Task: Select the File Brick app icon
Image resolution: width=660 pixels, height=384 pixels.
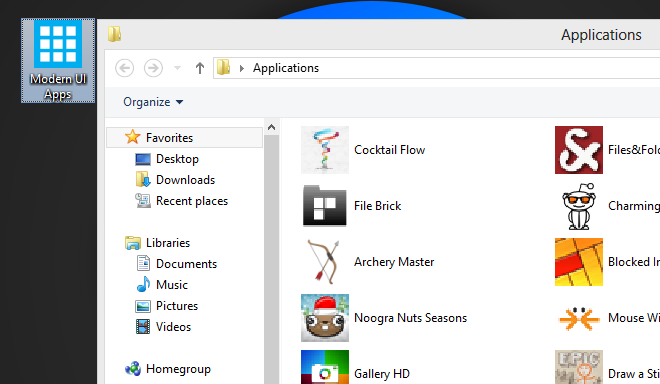Action: point(325,206)
